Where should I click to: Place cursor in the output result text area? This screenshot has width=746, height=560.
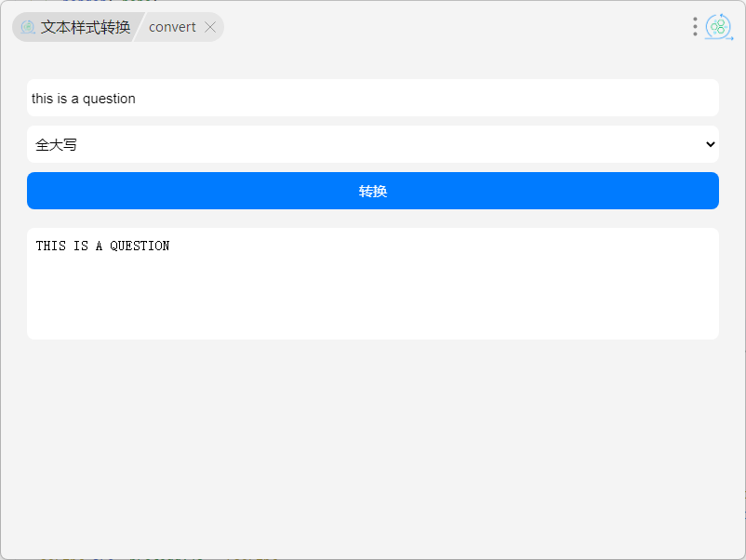pyautogui.click(x=372, y=283)
